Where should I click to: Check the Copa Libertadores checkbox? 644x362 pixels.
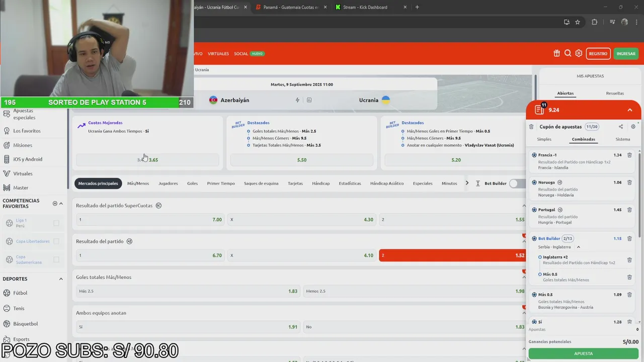click(x=56, y=241)
